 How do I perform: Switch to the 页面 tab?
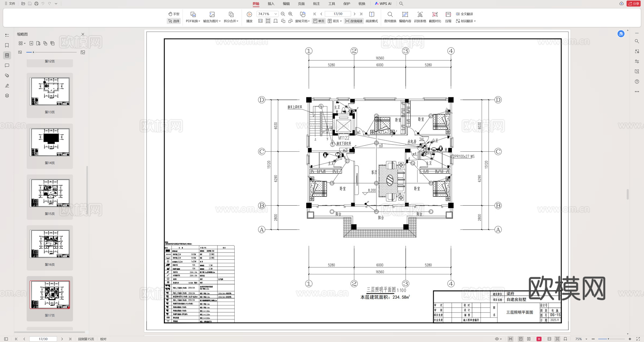(x=301, y=4)
